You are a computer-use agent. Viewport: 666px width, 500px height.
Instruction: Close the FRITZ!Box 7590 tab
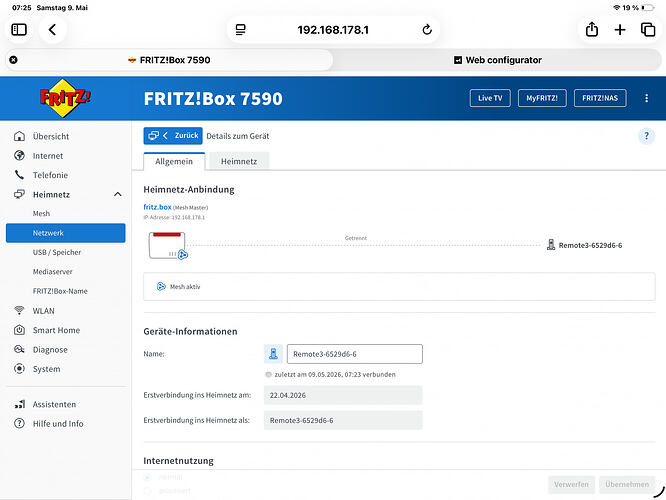[x=14, y=60]
